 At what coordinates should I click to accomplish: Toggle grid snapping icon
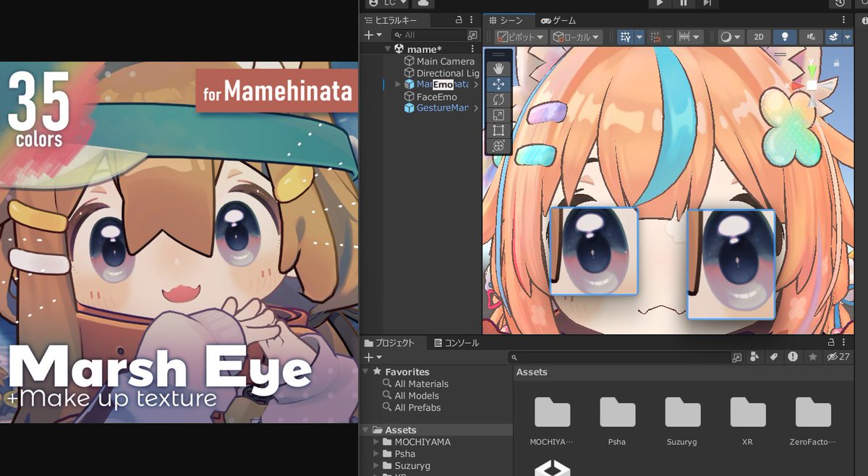[656, 37]
